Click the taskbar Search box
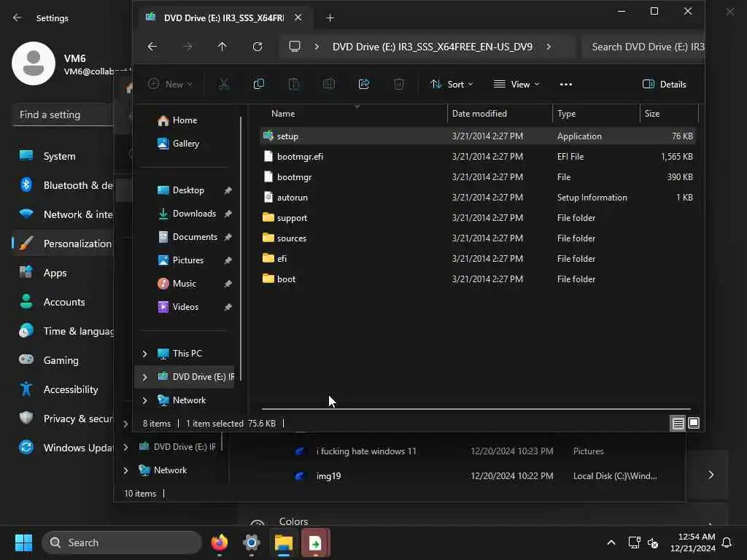 click(x=122, y=542)
